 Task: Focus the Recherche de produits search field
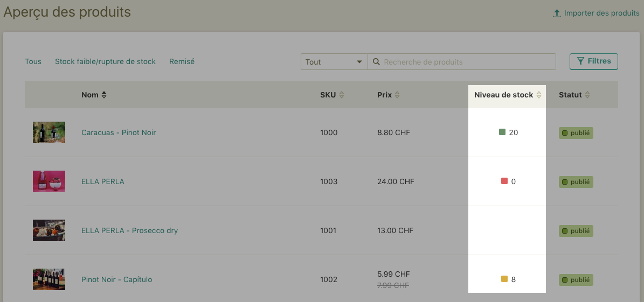coord(462,61)
